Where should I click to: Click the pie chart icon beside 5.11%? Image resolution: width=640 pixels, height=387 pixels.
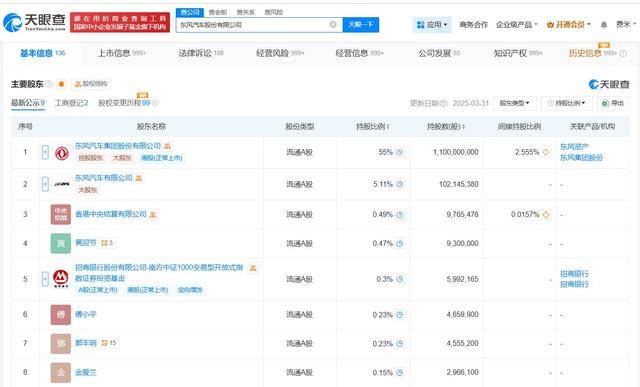400,184
